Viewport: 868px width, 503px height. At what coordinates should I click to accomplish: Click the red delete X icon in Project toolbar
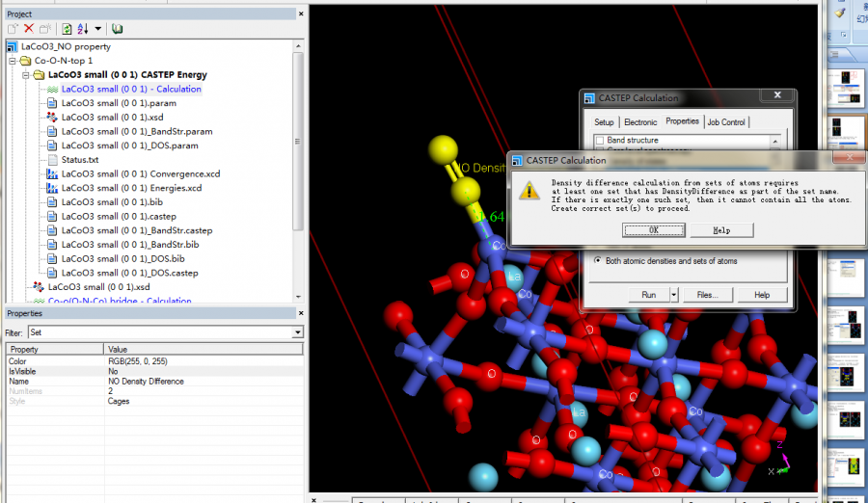29,29
